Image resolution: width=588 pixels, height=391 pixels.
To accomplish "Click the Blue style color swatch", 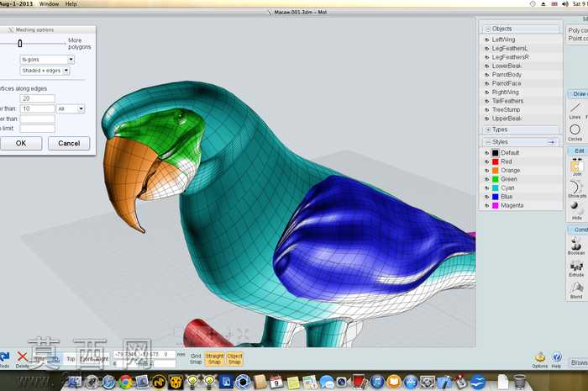I will (496, 197).
